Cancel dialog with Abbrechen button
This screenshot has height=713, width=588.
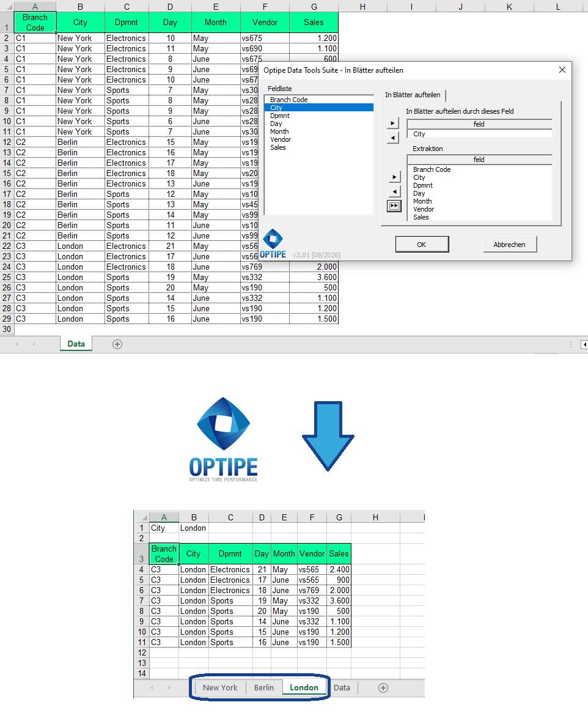510,244
